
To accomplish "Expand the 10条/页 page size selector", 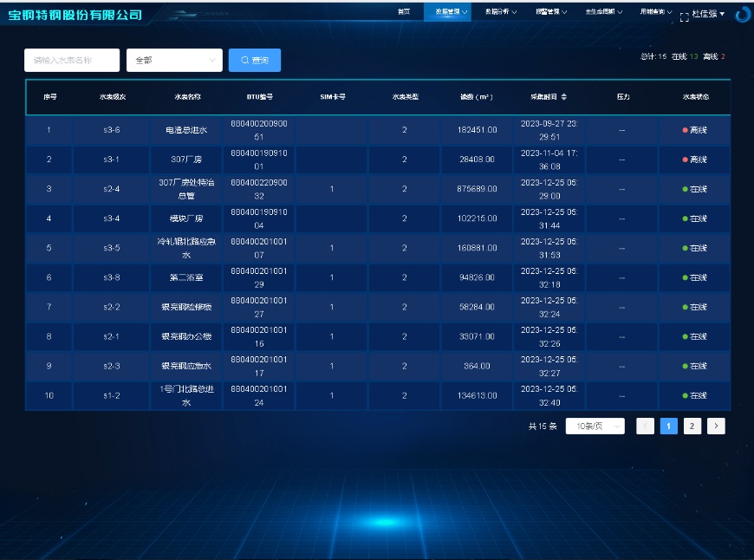I will pyautogui.click(x=595, y=426).
